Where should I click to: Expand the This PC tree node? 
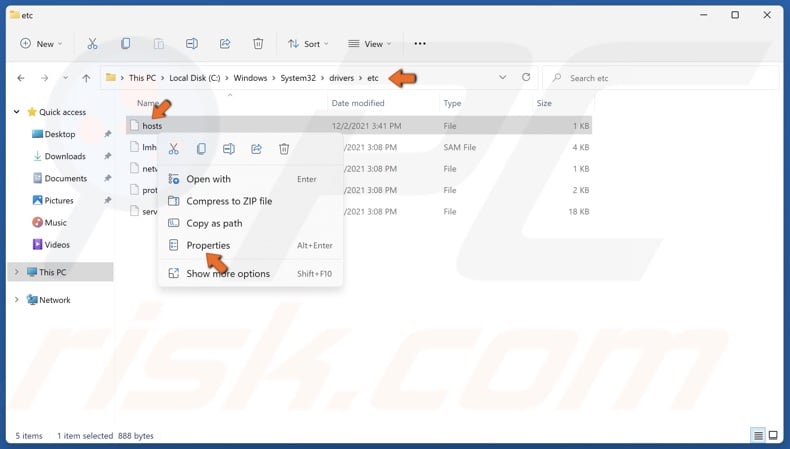pos(17,272)
